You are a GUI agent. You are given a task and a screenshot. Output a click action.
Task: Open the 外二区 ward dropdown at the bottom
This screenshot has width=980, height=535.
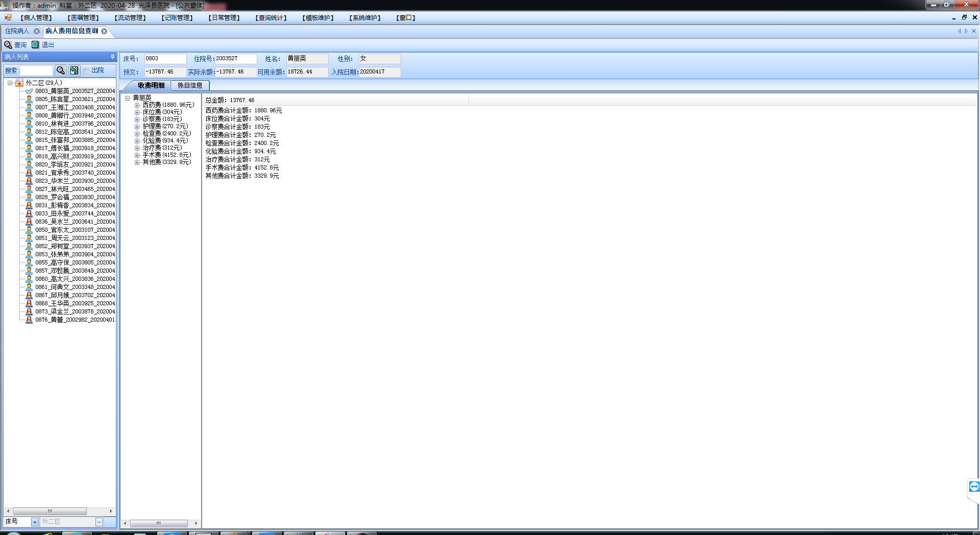point(99,522)
